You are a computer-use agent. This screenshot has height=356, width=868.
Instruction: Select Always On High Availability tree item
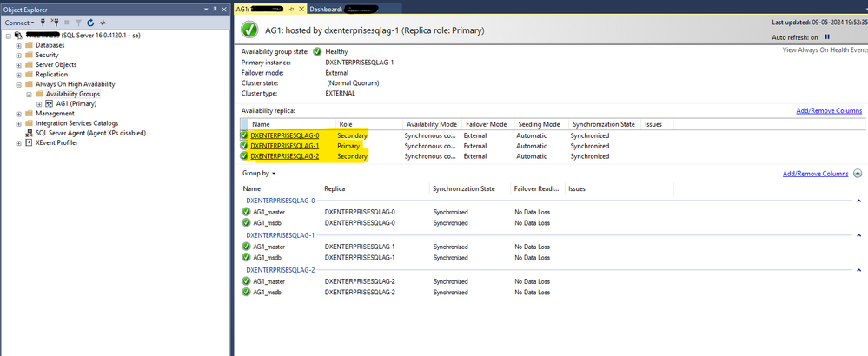pyautogui.click(x=76, y=84)
